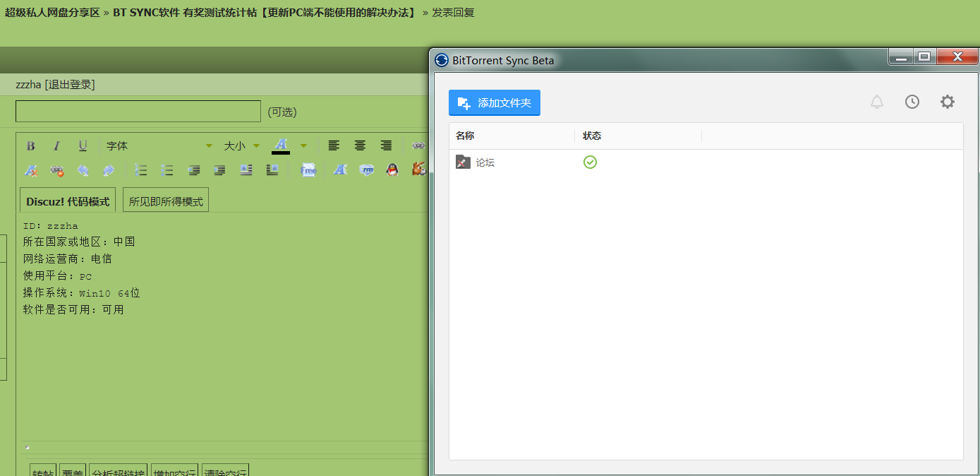Open the 字体 font dropdown
This screenshot has height=476, width=980.
tap(159, 146)
